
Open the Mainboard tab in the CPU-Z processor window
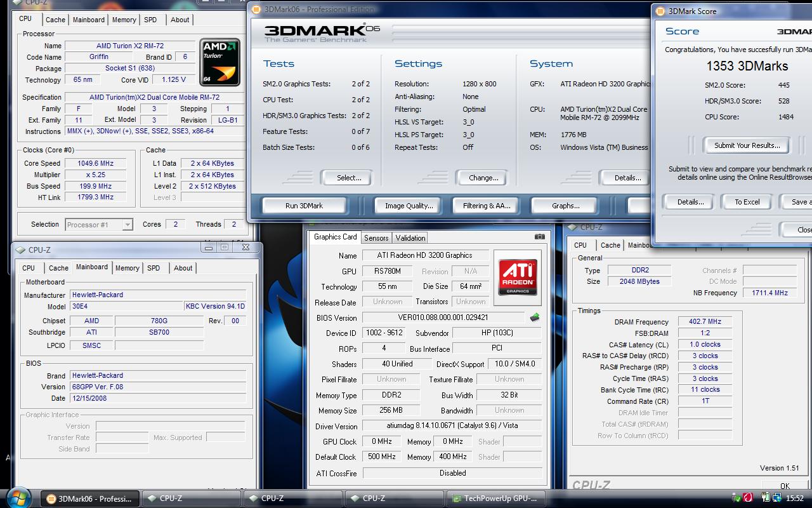point(89,20)
